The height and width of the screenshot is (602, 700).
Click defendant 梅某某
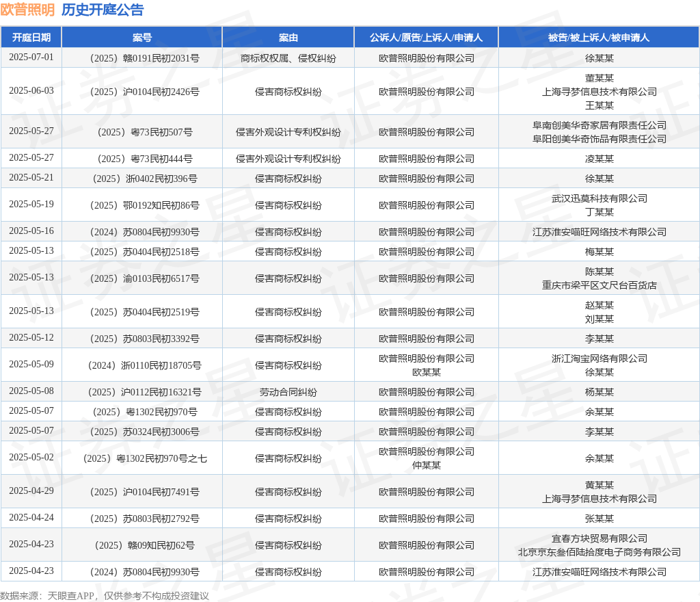coord(600,252)
